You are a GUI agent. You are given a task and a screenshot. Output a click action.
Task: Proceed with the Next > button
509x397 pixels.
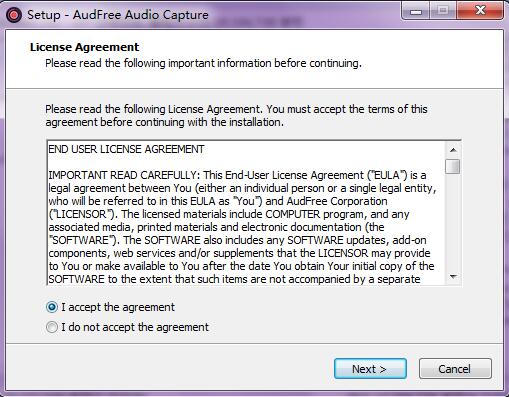370,369
